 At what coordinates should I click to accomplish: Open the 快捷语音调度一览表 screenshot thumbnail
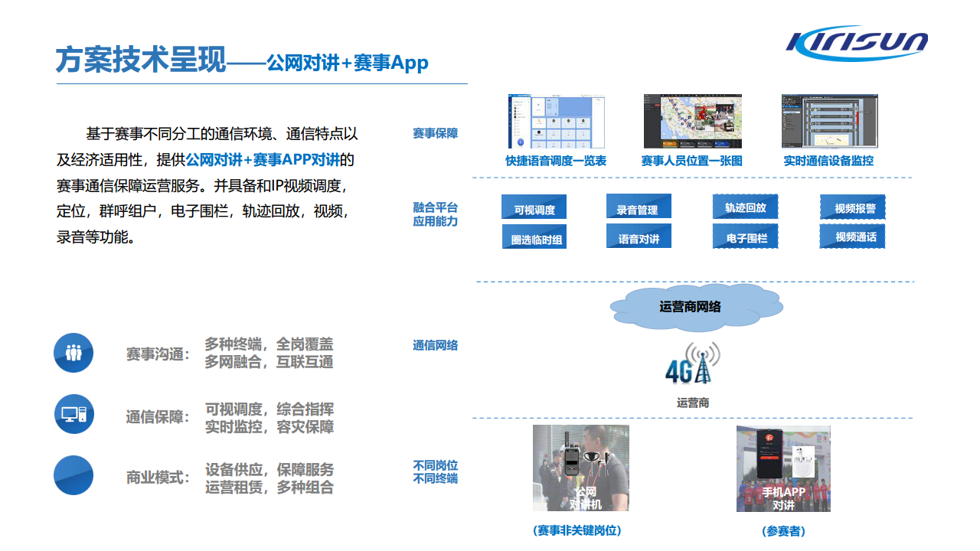pyautogui.click(x=556, y=122)
